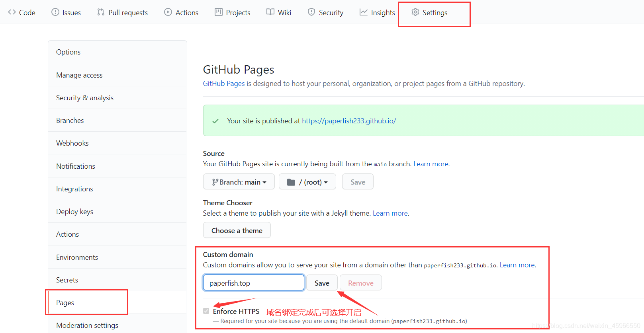This screenshot has height=333, width=644.
Task: Save the custom domain
Action: 322,283
